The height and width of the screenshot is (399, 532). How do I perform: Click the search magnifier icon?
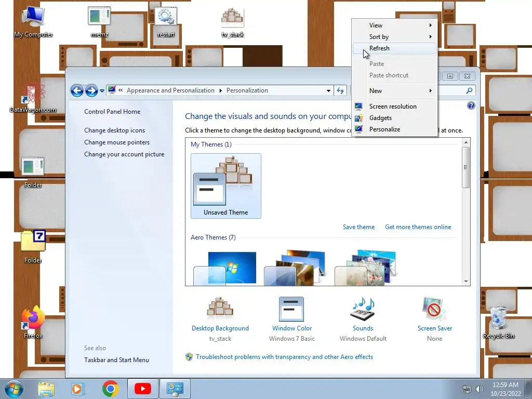tap(469, 90)
